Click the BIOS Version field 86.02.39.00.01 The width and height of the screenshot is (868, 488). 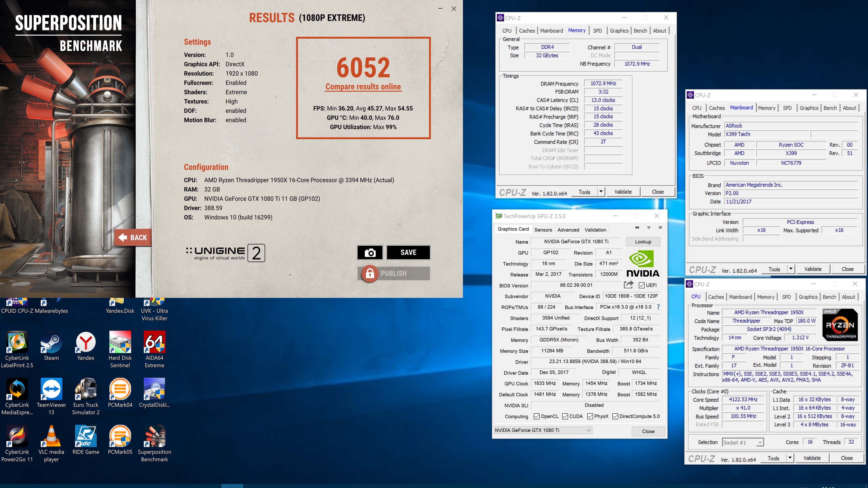(576, 285)
